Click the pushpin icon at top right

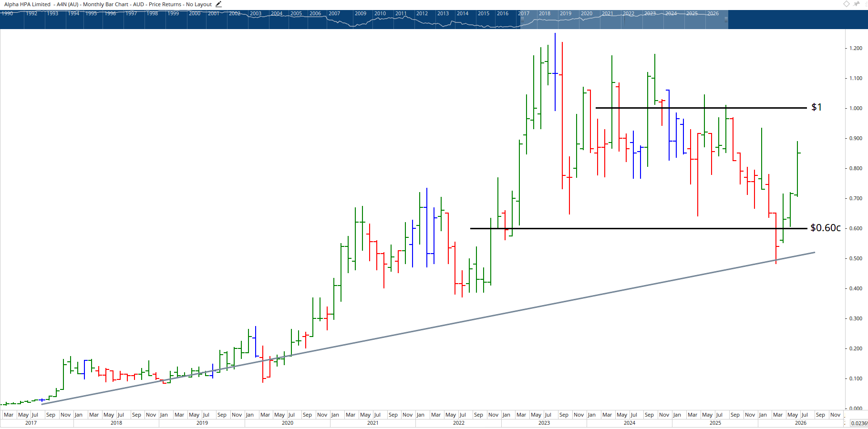pos(857,4)
